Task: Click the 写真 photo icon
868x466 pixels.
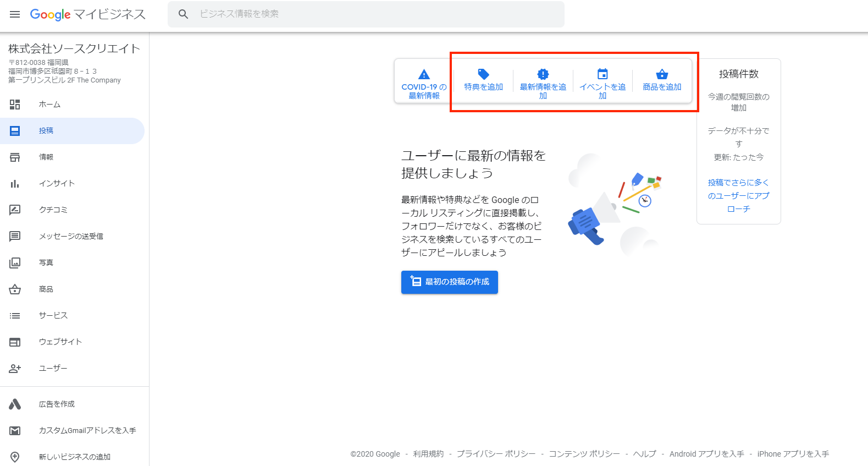Action: (15, 263)
